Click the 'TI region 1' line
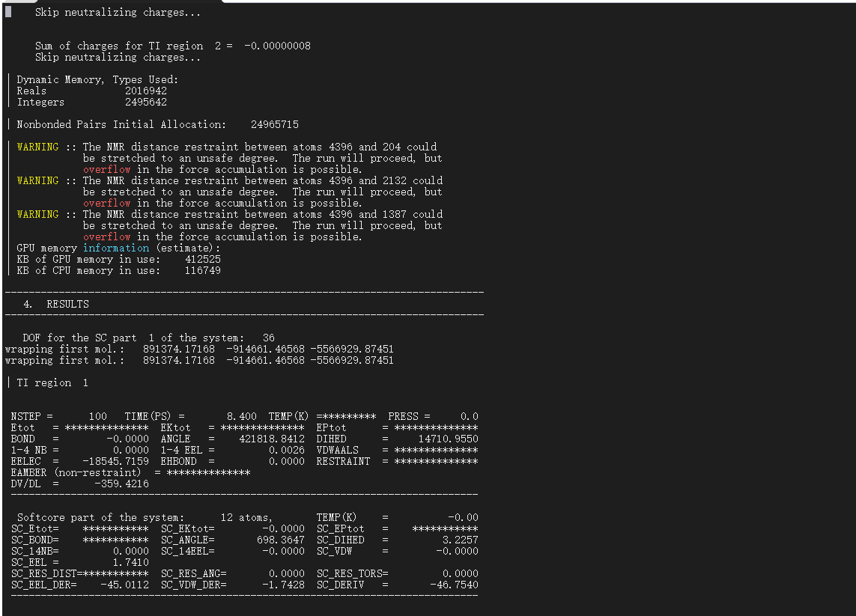Viewport: 856px width, 616px height. pos(52,382)
